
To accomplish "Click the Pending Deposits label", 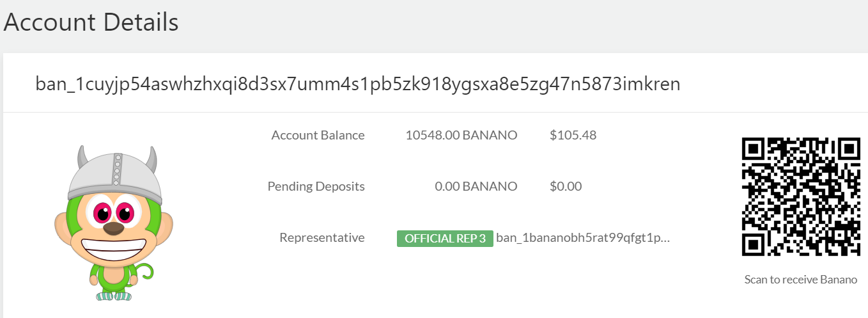I will (316, 187).
